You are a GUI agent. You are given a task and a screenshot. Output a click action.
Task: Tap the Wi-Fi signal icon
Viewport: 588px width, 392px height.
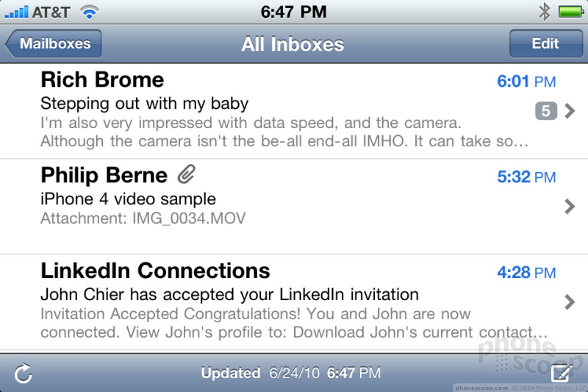89,12
